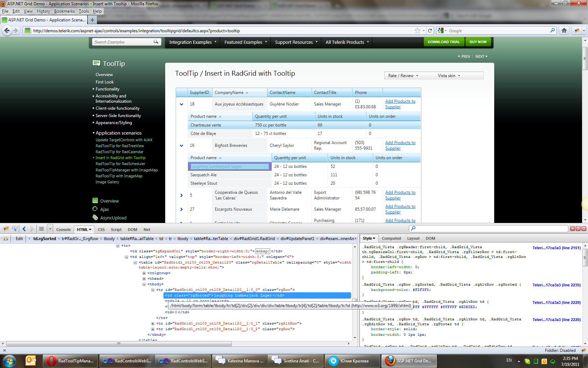The height and width of the screenshot is (368, 588).
Task: Open RadToolTip for RadCalendar sidebar link
Action: [120, 152]
